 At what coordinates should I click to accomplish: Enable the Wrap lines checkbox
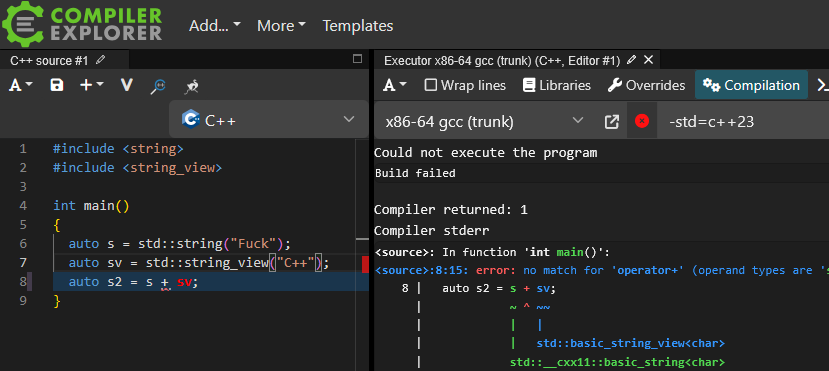pos(465,85)
